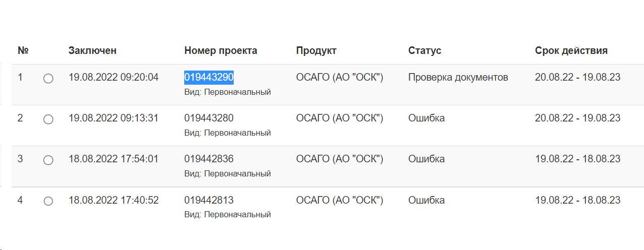
Task: Click ОСАГО (АО "ОСК") in row 4
Action: pyautogui.click(x=340, y=200)
